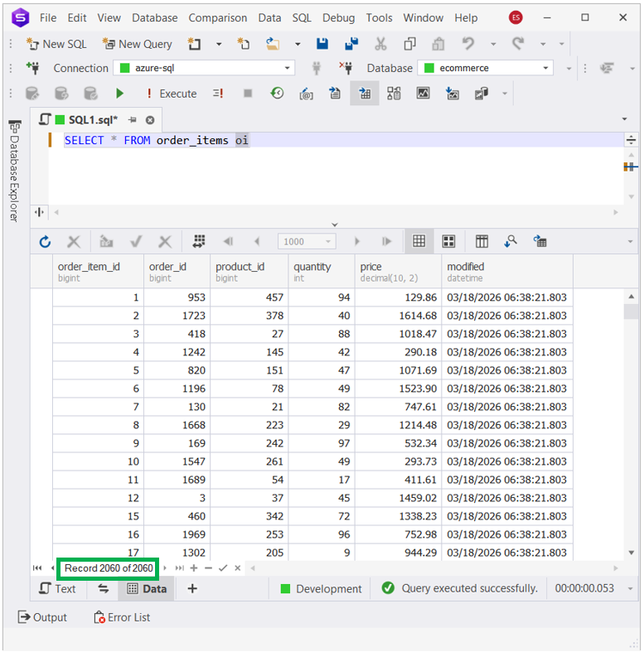644x652 pixels.
Task: Toggle paginal mode icon in grid toolbar
Action: coord(199,242)
